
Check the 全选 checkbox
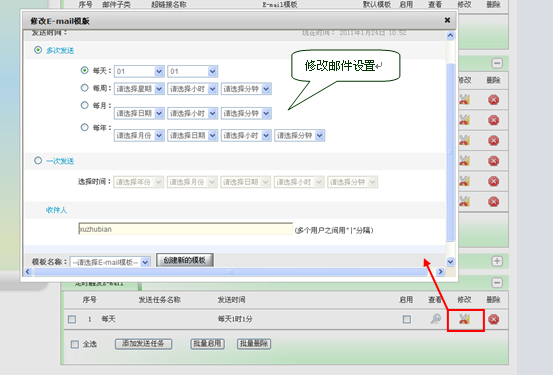tap(74, 344)
